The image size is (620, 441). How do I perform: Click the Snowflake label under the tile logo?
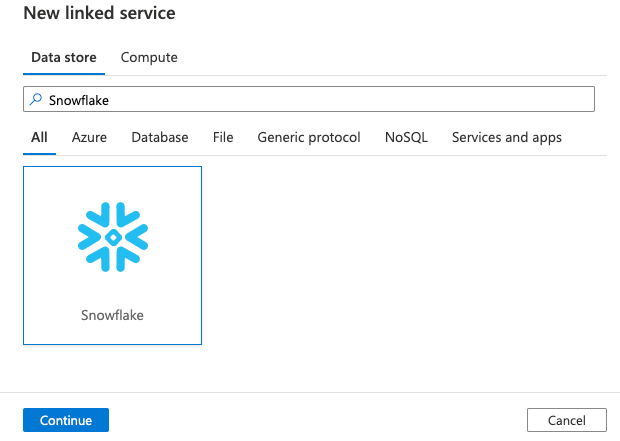112,315
